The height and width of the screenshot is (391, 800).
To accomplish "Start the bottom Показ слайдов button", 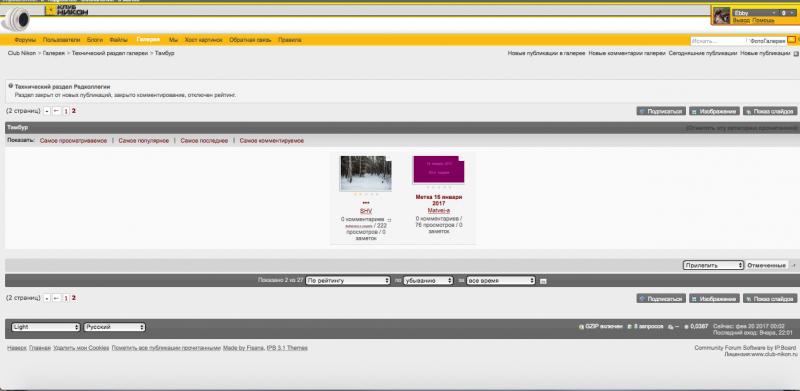I will click(769, 299).
